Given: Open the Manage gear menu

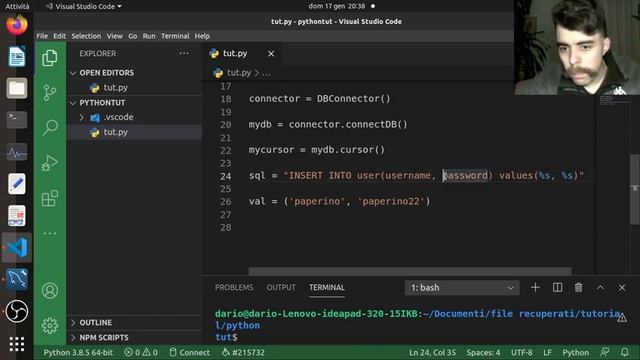Looking at the screenshot, I should point(50,325).
